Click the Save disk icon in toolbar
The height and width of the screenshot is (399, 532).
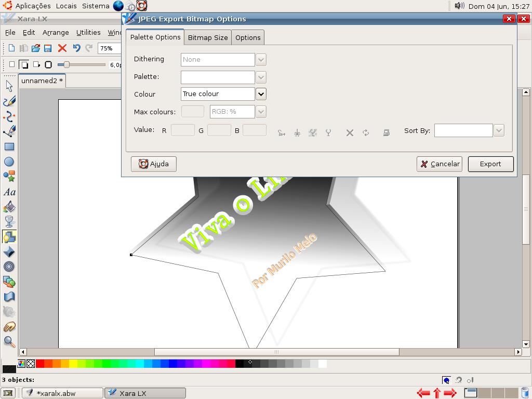click(x=48, y=48)
